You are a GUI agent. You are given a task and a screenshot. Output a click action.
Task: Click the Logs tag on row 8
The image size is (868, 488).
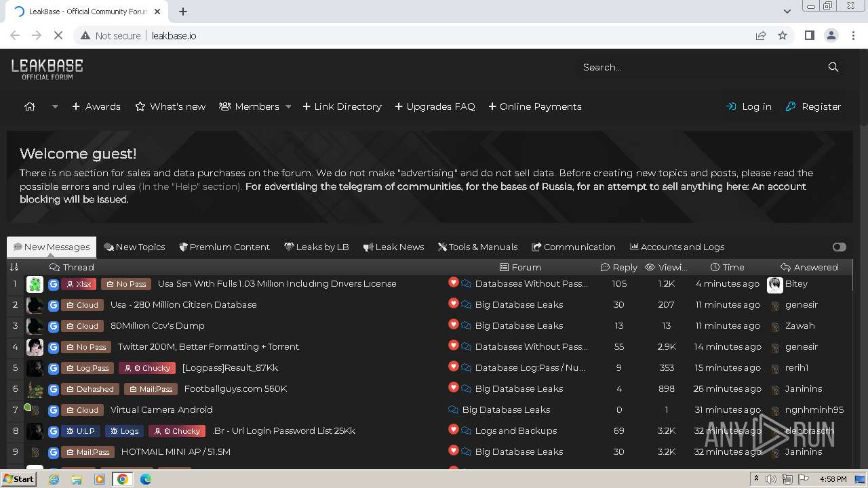coord(124,431)
